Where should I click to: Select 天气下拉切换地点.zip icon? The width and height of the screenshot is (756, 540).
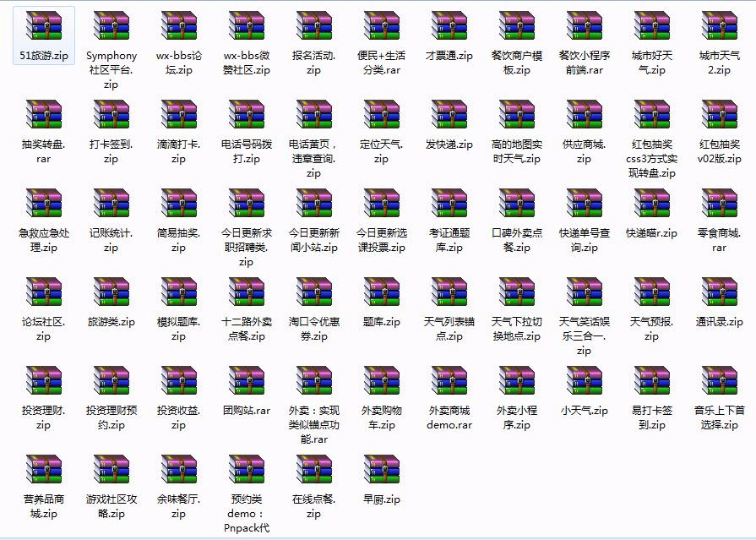tap(516, 292)
